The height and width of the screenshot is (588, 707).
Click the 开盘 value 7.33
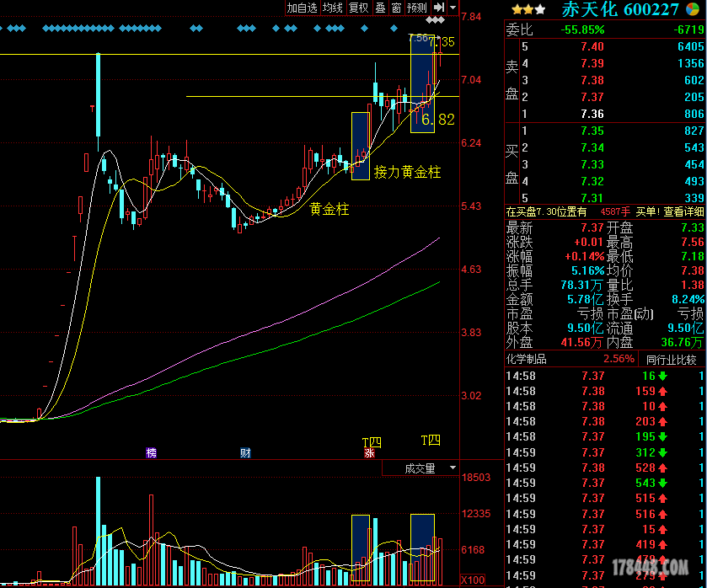click(693, 227)
